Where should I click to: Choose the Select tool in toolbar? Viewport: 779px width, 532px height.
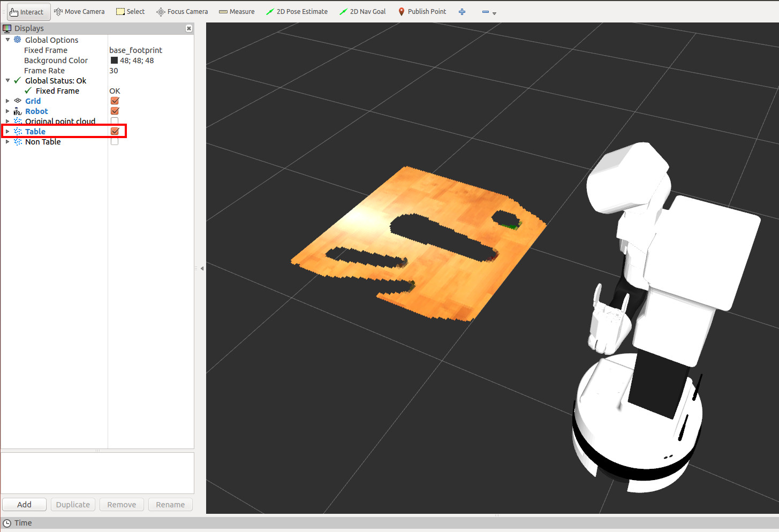(x=131, y=12)
